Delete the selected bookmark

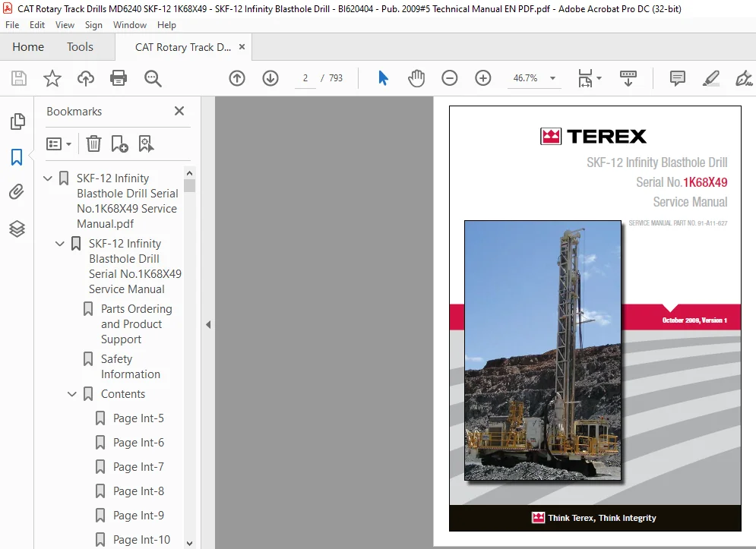click(93, 144)
